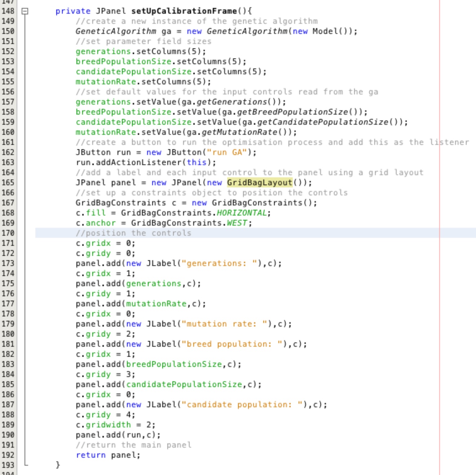
Task: Click c.gridwidth on line 189
Action: pos(103,425)
